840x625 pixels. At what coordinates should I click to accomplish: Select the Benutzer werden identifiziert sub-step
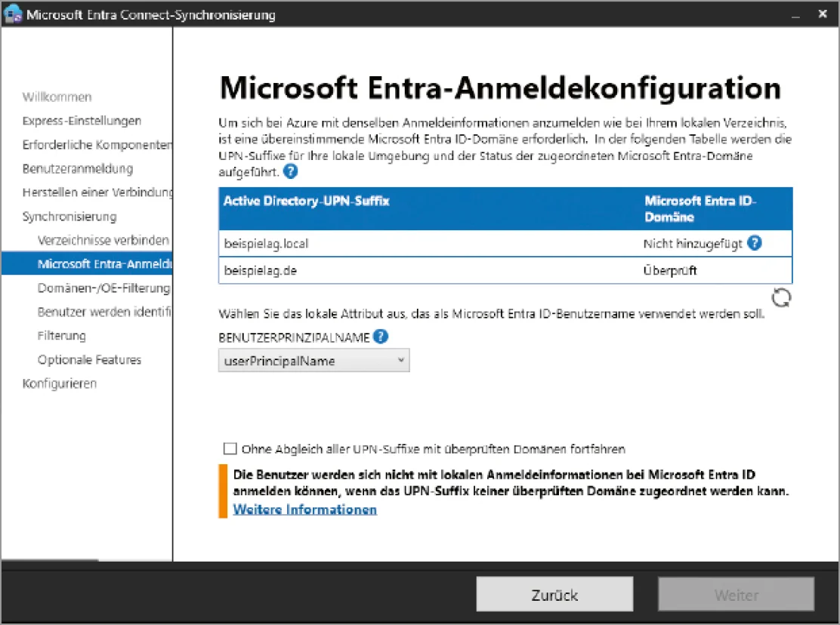click(x=104, y=312)
